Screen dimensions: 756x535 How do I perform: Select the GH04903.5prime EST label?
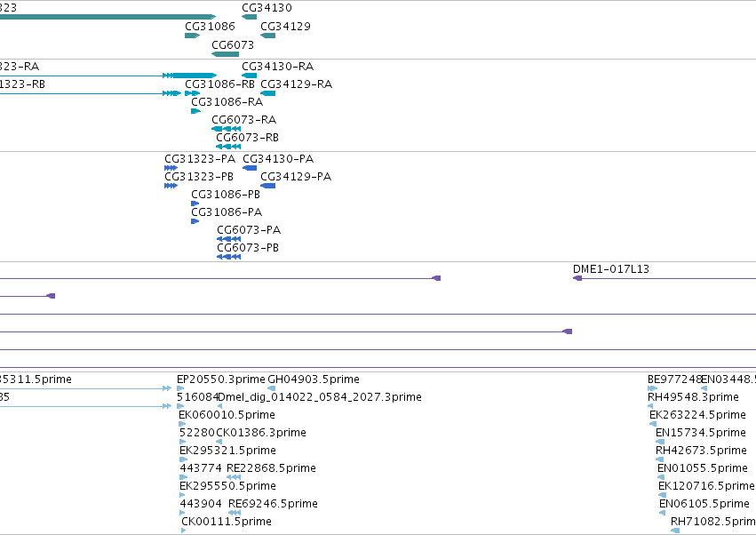(314, 379)
